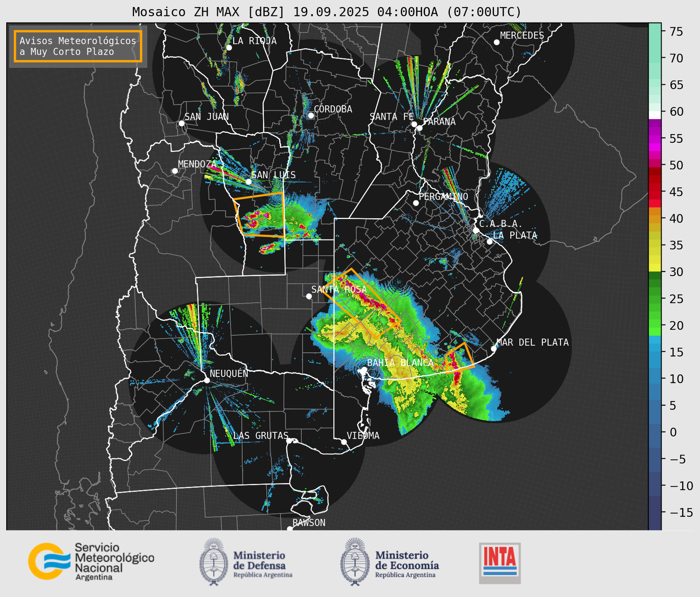Click the SANTA FE city label
Screen dimensions: 700x597
tap(392, 117)
